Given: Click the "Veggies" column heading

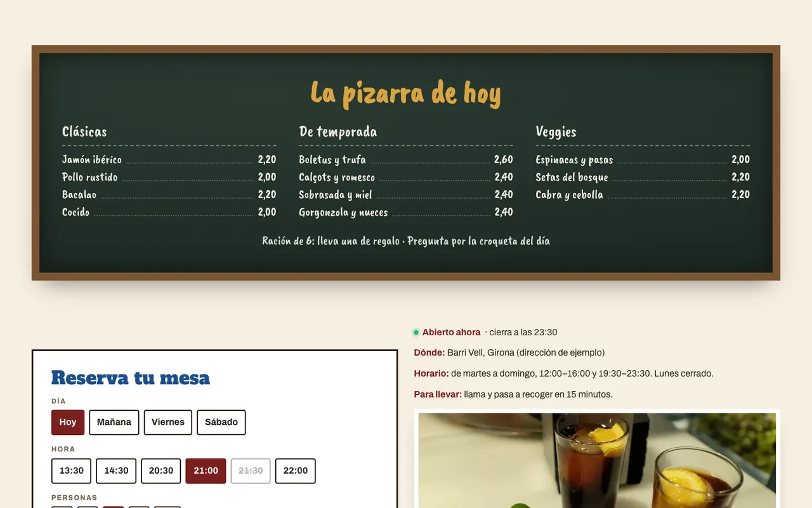Looking at the screenshot, I should click(556, 132).
